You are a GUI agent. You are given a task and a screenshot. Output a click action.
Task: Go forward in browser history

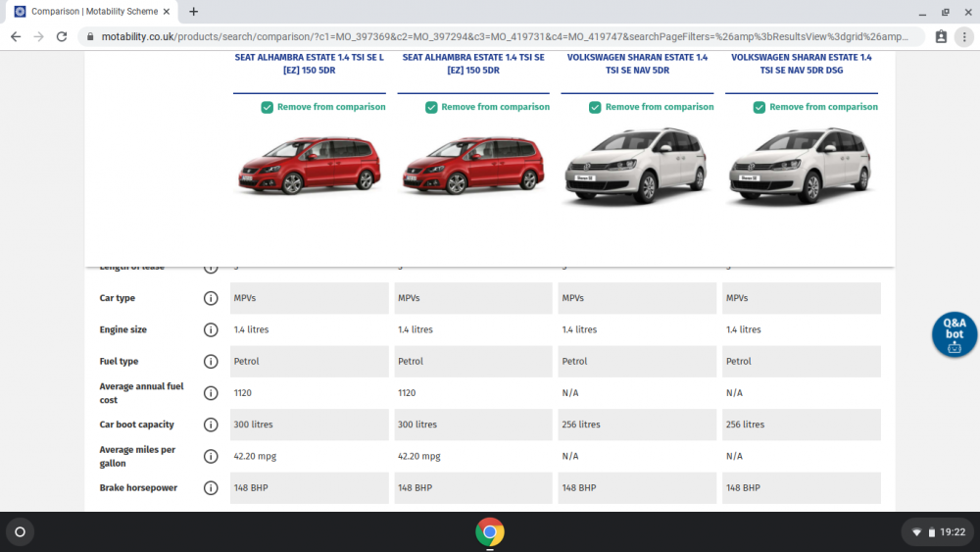pyautogui.click(x=39, y=37)
